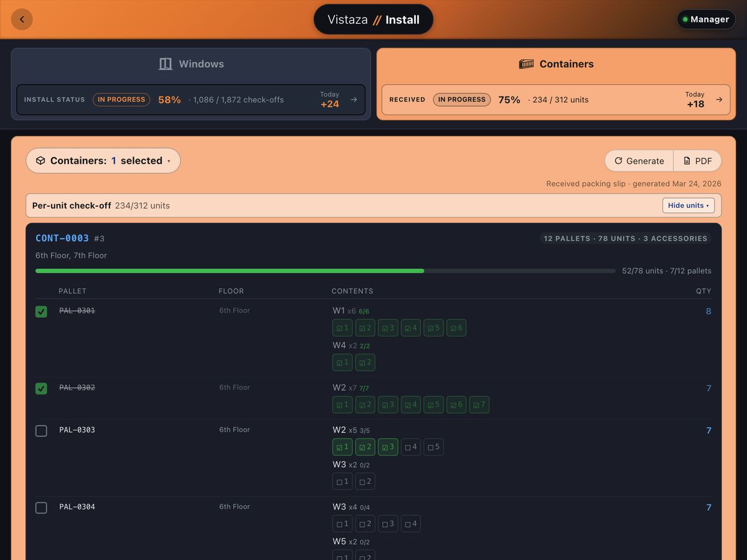This screenshot has width=747, height=560.
Task: Check unit 1 of W3 on PAL-0303
Action: click(342, 482)
